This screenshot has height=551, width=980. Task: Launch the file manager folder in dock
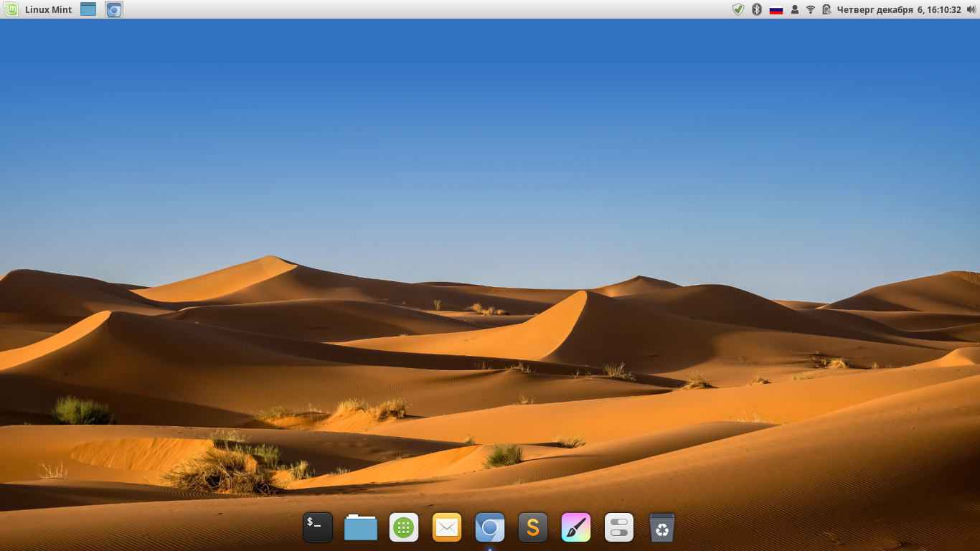pyautogui.click(x=361, y=527)
